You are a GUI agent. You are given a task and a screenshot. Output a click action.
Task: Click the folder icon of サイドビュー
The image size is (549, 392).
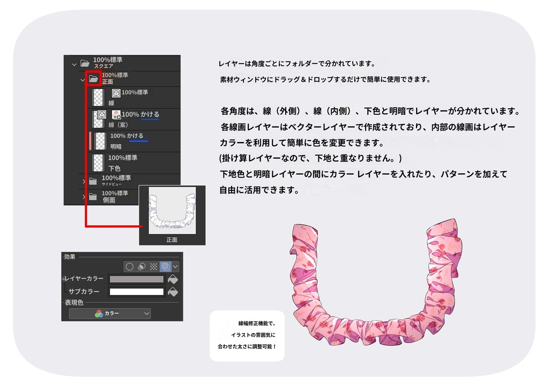click(93, 181)
